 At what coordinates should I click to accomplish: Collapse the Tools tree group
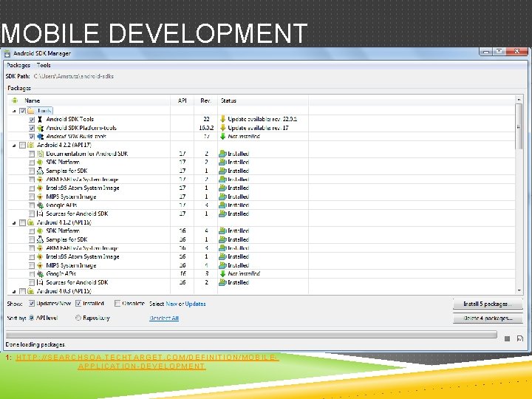tap(14, 111)
